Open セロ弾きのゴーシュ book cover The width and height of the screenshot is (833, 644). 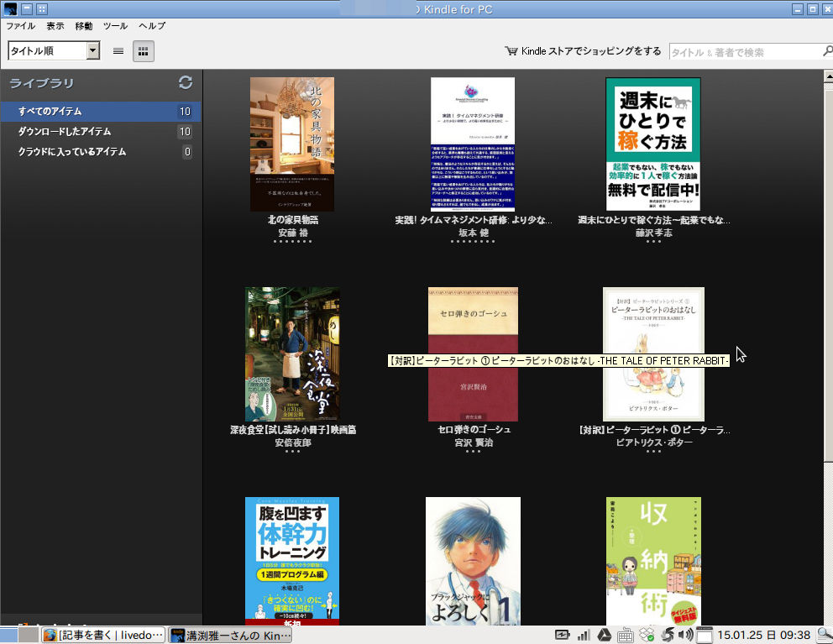point(473,354)
